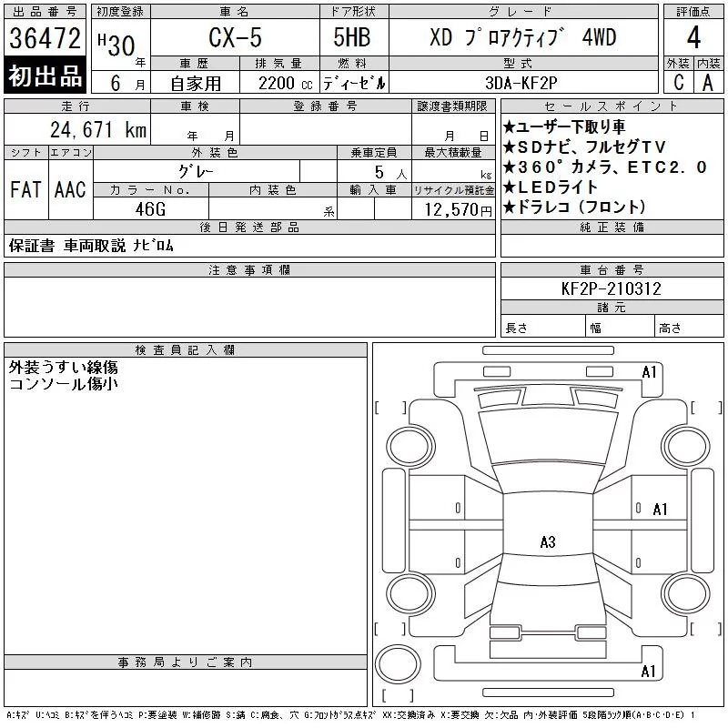The width and height of the screenshot is (728, 728).
Task: Select the A1 marker at the diagram's bottom-right
Action: 649,672
